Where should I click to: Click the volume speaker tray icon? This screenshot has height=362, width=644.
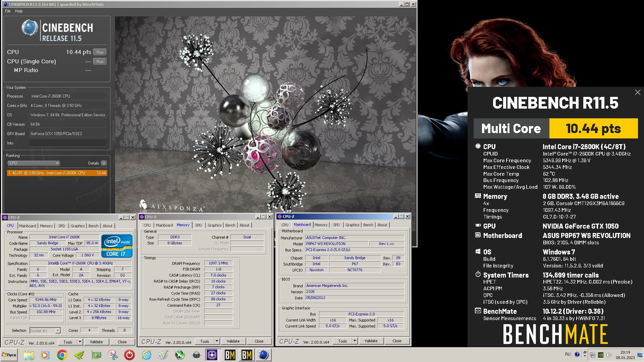609,355
